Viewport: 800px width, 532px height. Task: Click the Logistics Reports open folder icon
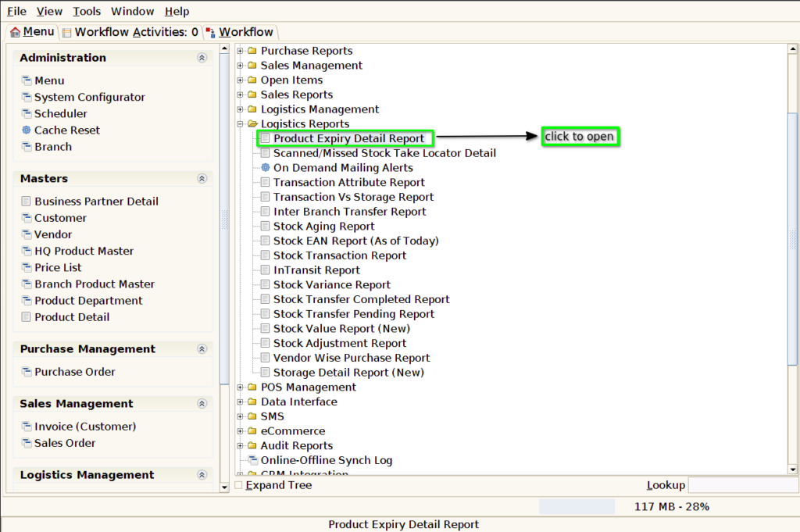tap(252, 123)
